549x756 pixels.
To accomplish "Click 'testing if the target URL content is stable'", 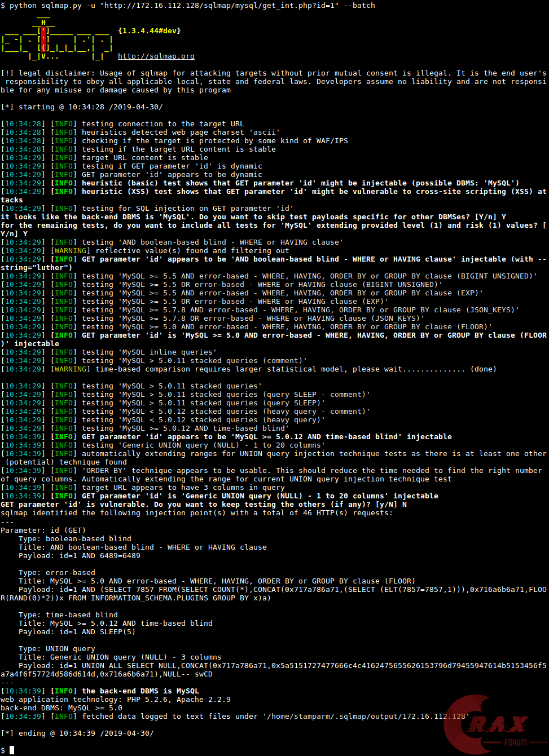I will click(x=179, y=149).
